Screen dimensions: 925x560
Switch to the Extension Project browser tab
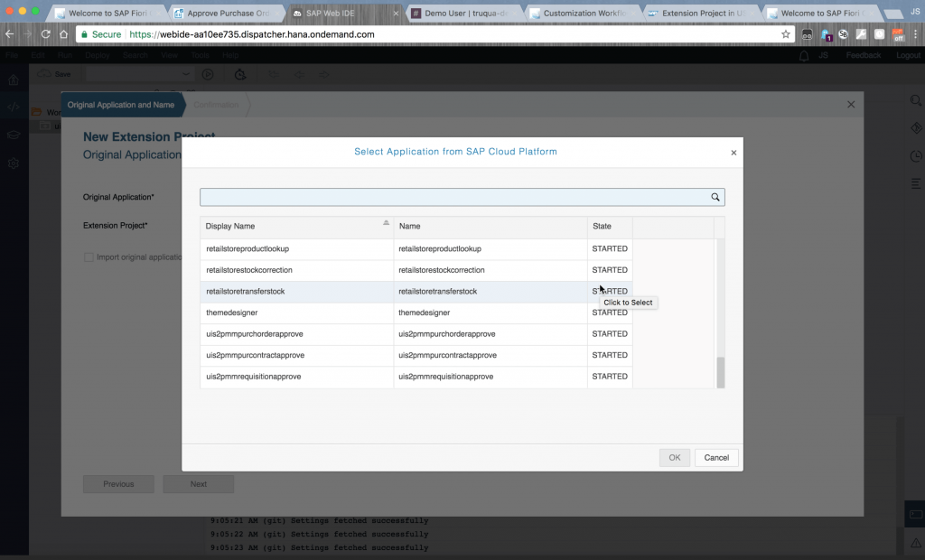pos(701,13)
